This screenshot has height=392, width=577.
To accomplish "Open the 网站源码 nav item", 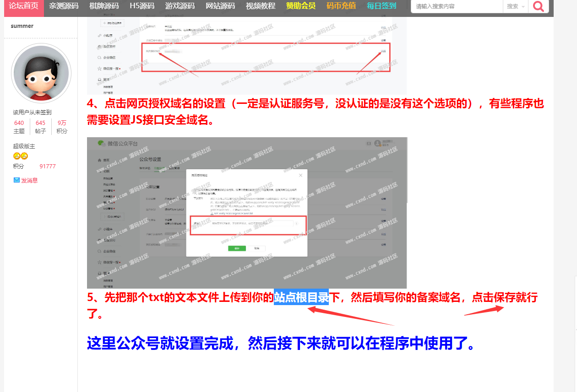I will pyautogui.click(x=220, y=6).
